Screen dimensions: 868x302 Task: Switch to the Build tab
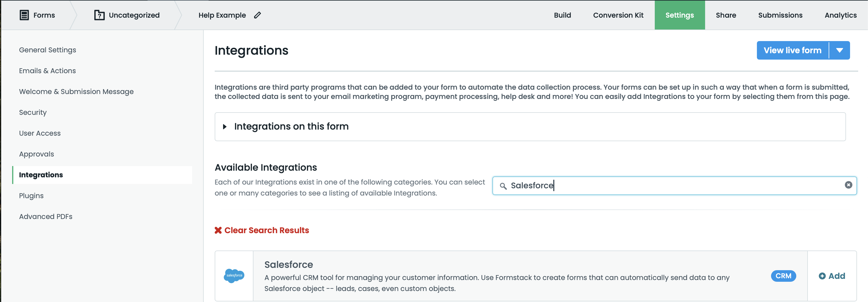(562, 15)
